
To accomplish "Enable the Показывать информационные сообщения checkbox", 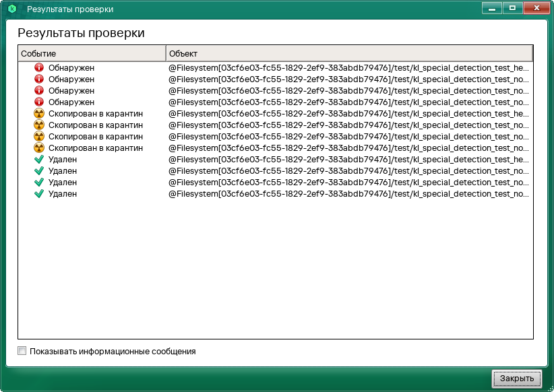I will 22,351.
